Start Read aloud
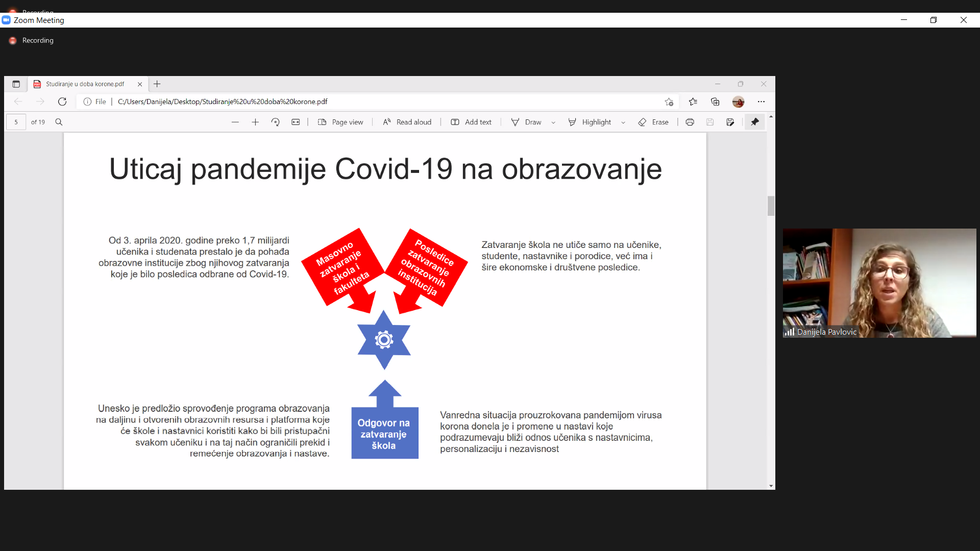 [407, 122]
